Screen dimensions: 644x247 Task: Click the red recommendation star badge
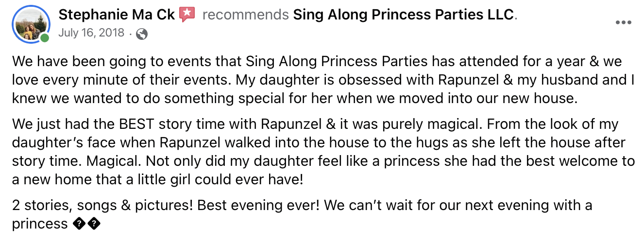(x=187, y=15)
